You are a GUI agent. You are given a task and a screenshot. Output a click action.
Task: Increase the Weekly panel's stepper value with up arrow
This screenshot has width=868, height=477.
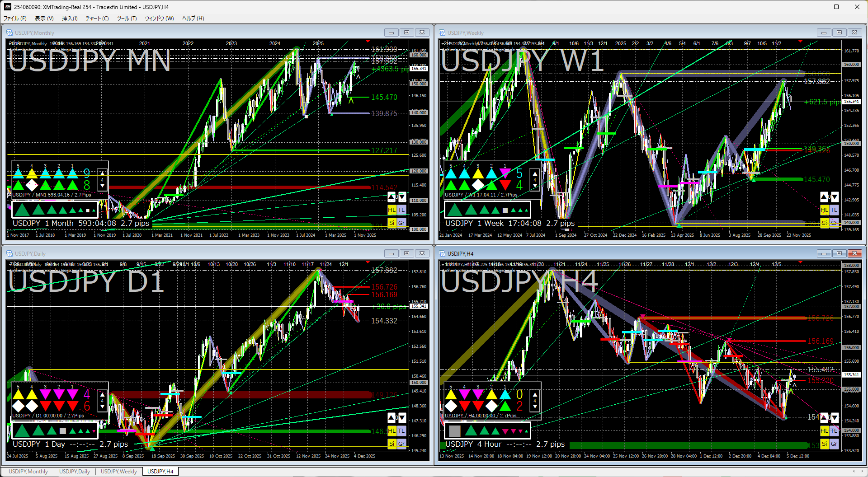tap(535, 173)
